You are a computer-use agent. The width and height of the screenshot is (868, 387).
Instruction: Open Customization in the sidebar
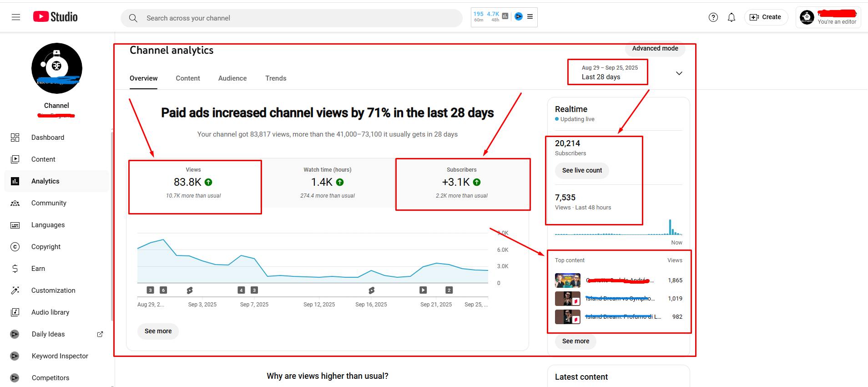click(x=53, y=290)
